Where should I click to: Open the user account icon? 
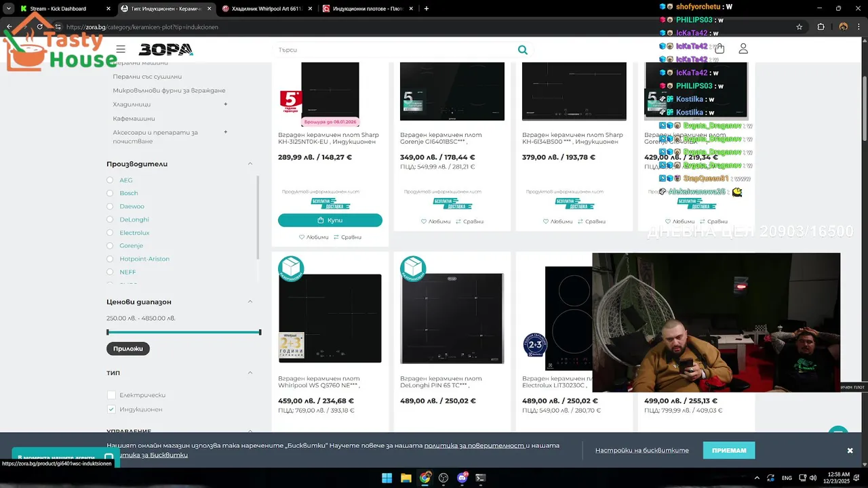click(743, 49)
